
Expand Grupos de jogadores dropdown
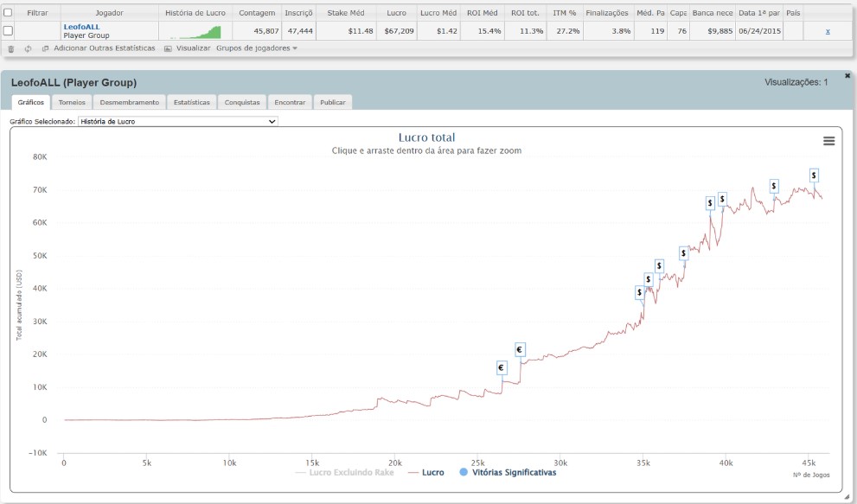257,48
